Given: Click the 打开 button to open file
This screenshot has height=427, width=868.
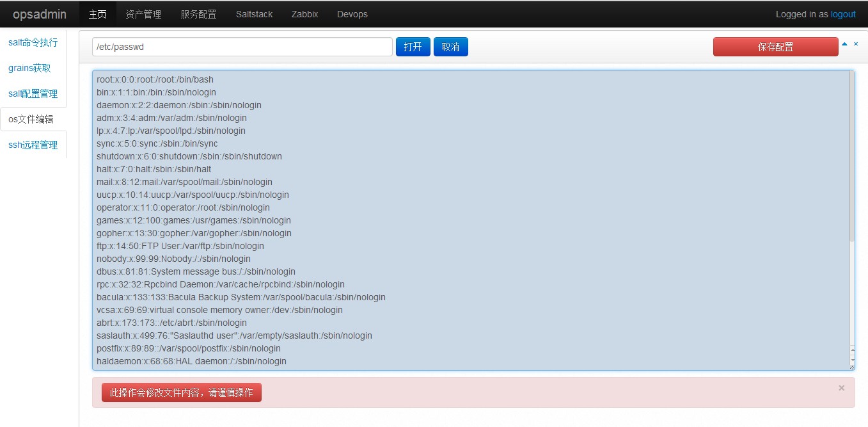Looking at the screenshot, I should coord(413,47).
